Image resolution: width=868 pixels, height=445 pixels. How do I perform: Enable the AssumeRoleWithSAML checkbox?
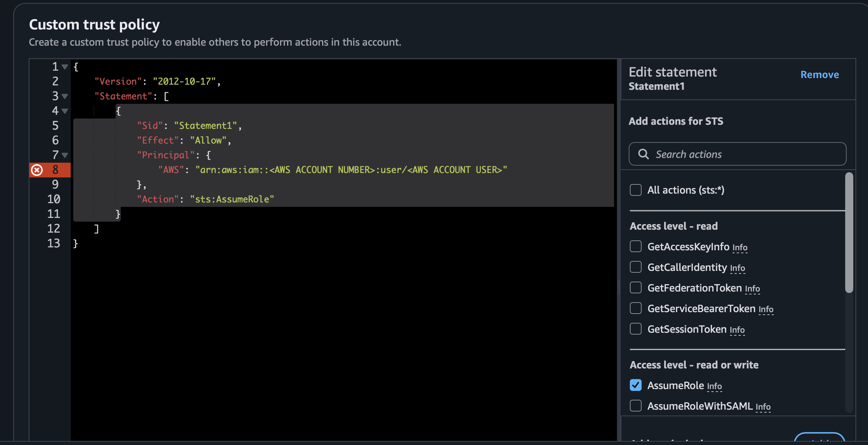636,406
